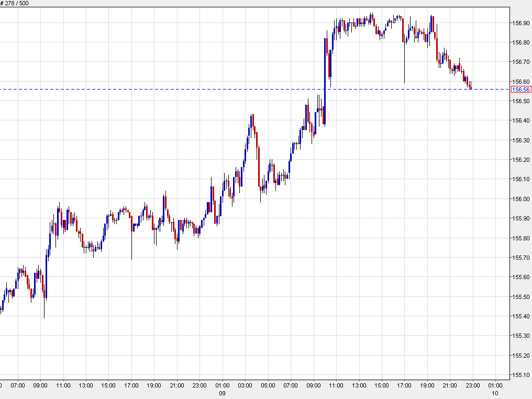Viewport: 532px width, 399px height.
Task: Click the '10' date label on time axis
Action: [x=495, y=393]
